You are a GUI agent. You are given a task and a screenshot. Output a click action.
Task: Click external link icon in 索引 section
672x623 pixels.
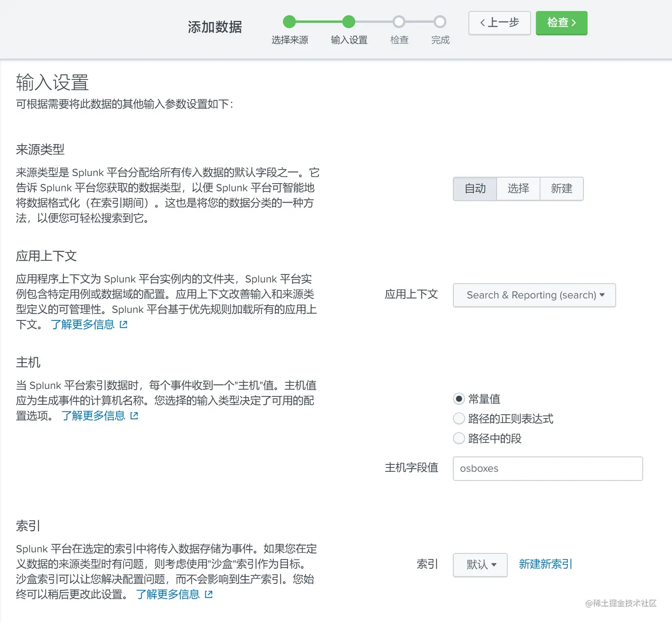point(209,595)
